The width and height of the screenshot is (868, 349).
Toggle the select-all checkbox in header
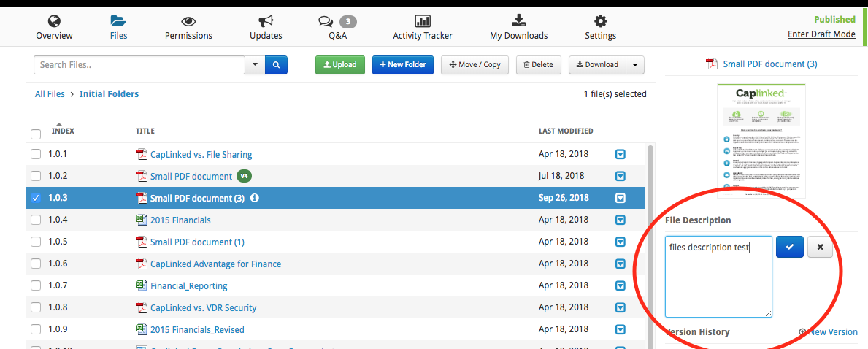click(36, 134)
